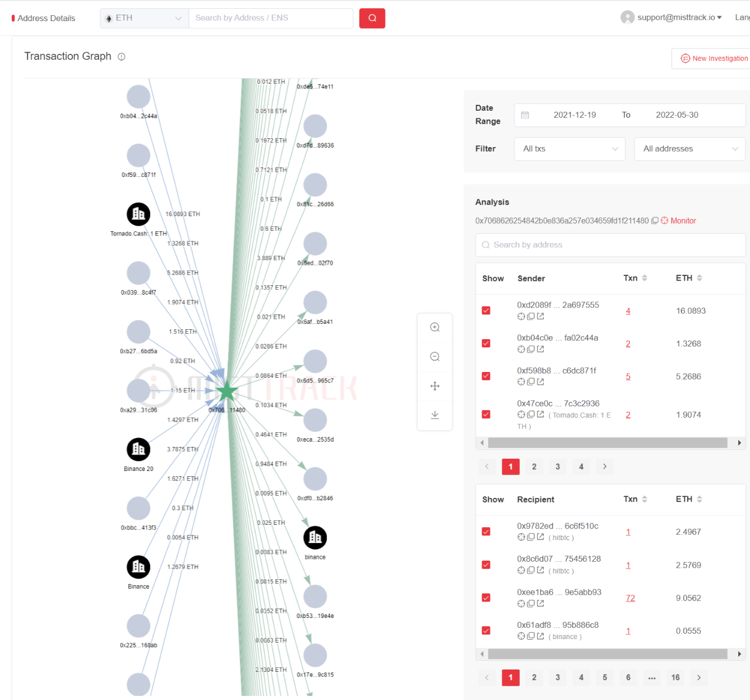Go to sender list page 3
This screenshot has height=700, width=750.
coord(558,467)
